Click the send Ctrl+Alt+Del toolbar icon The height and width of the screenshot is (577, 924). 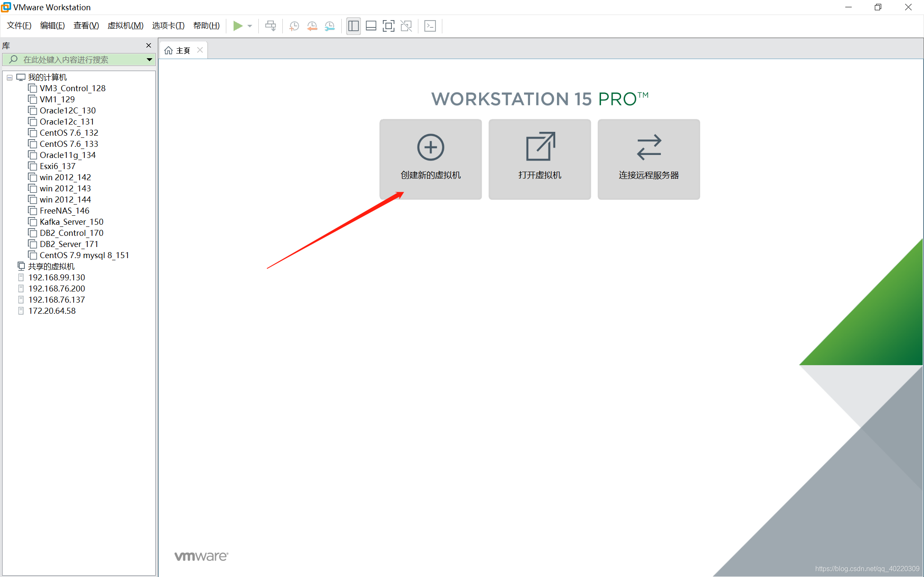270,26
